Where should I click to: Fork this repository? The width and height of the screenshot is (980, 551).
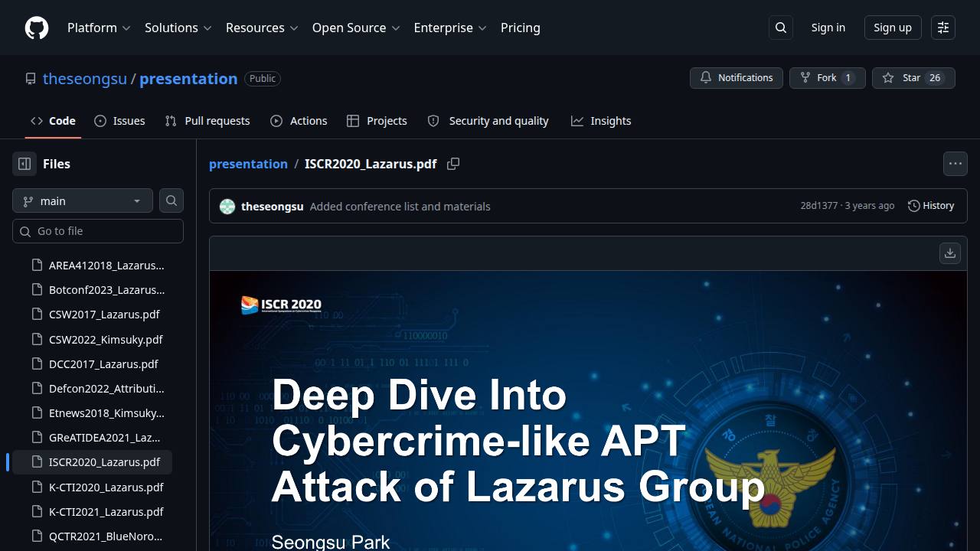pyautogui.click(x=828, y=78)
